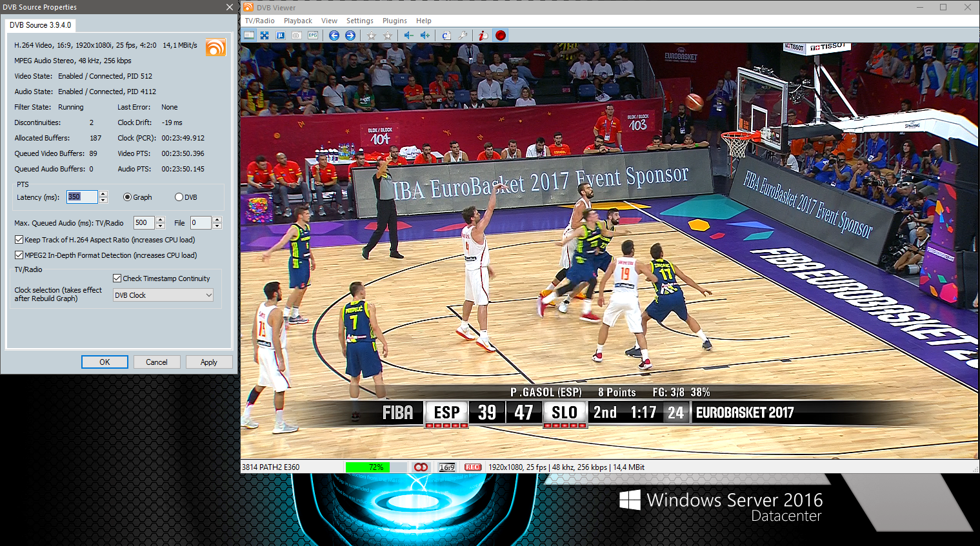Click the rebuild playback graph icon

(x=446, y=35)
